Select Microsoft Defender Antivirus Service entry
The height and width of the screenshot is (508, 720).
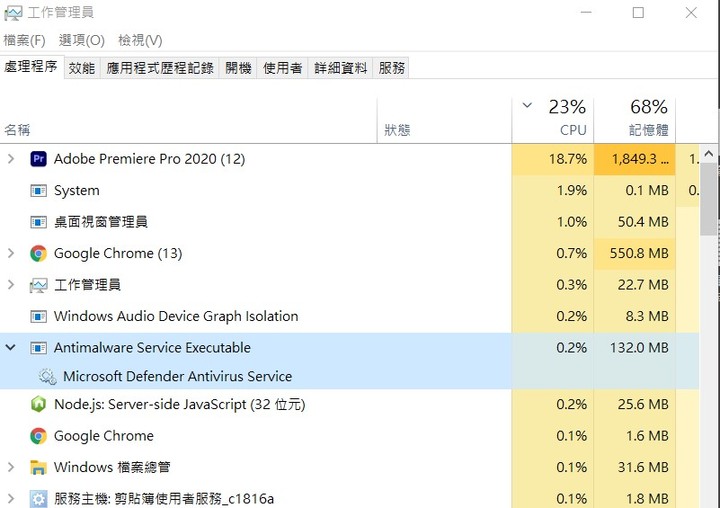(177, 377)
